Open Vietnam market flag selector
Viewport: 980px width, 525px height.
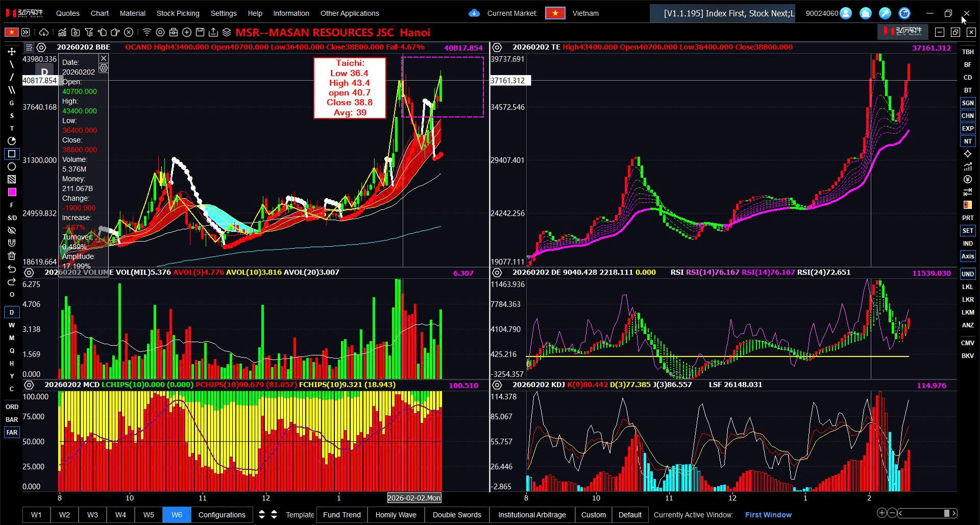coord(555,13)
